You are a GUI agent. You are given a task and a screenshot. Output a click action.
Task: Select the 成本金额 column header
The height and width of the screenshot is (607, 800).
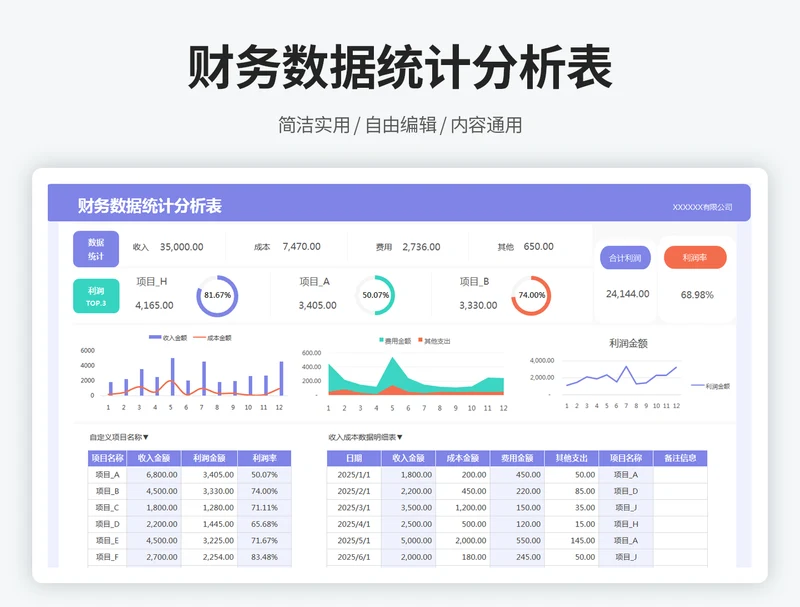463,458
